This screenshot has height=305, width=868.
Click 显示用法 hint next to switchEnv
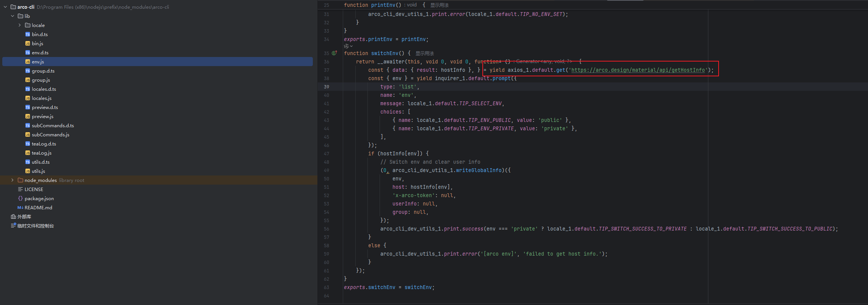point(424,54)
